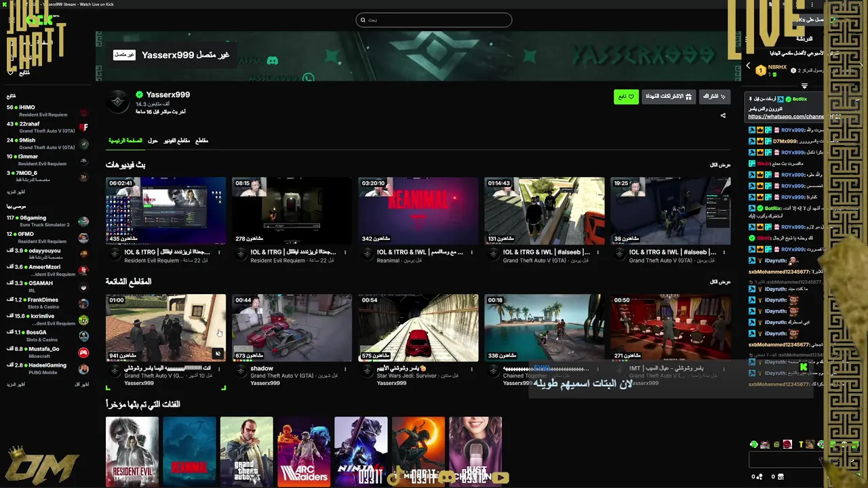This screenshot has height=488, width=868.
Task: Open options menu of shadow clip
Action: [x=345, y=369]
